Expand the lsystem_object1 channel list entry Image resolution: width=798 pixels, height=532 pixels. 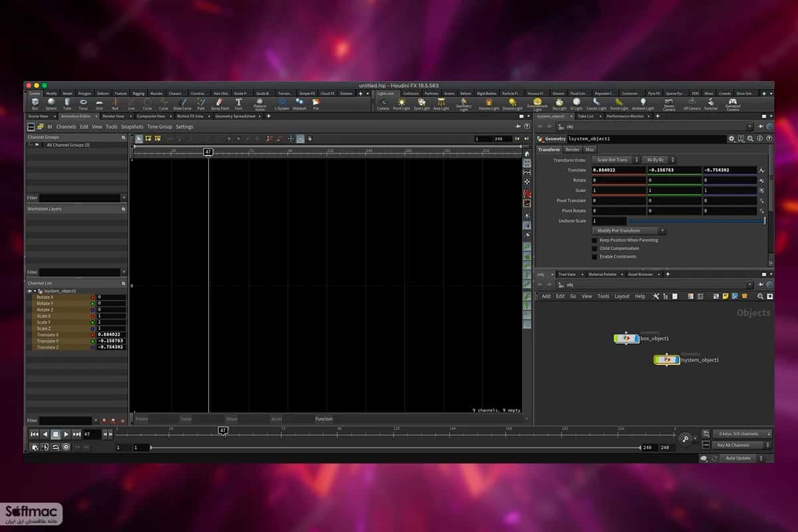[x=35, y=291]
